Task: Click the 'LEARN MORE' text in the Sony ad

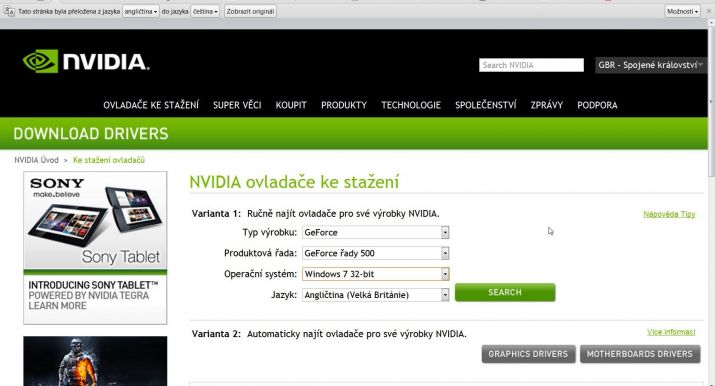Action: pos(57,306)
